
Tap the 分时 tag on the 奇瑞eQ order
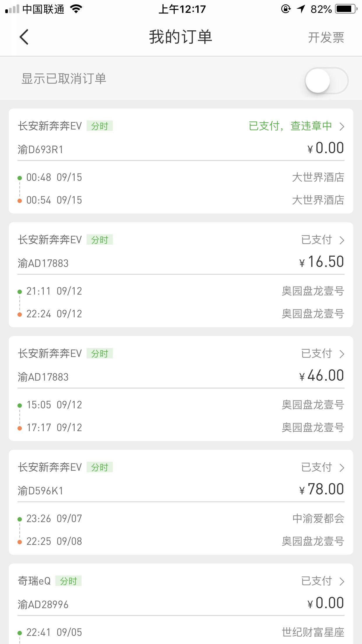click(x=68, y=581)
